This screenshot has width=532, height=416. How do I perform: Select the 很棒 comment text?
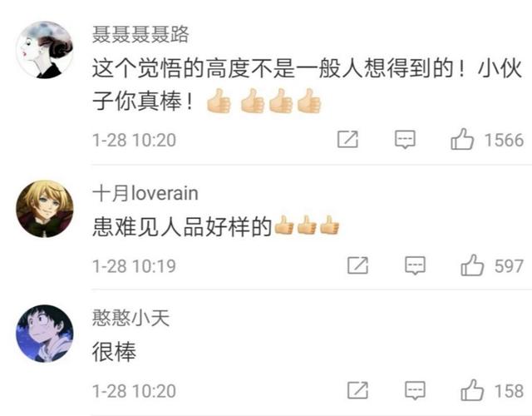[114, 351]
